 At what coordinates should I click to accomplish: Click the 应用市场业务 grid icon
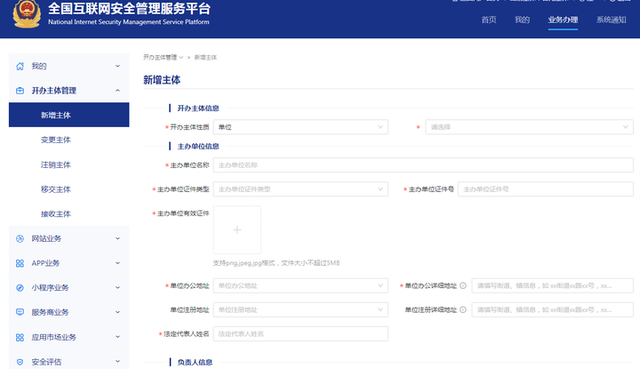(x=20, y=337)
